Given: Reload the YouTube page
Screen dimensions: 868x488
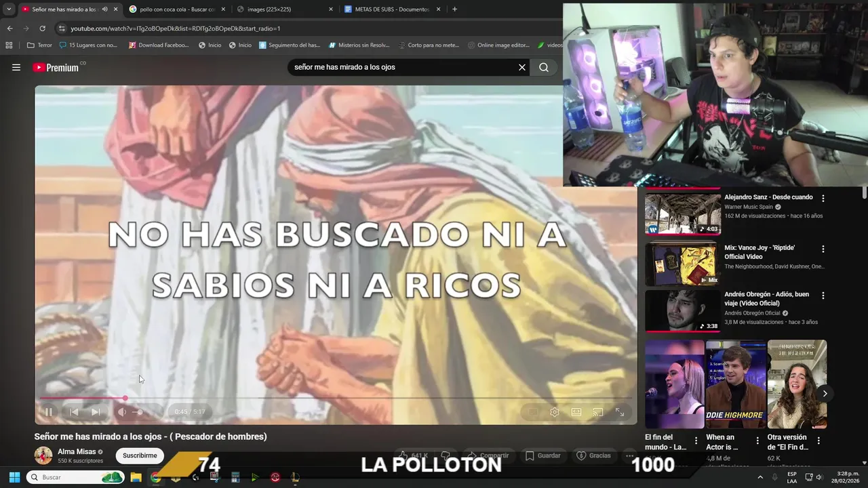Looking at the screenshot, I should pos(42,28).
